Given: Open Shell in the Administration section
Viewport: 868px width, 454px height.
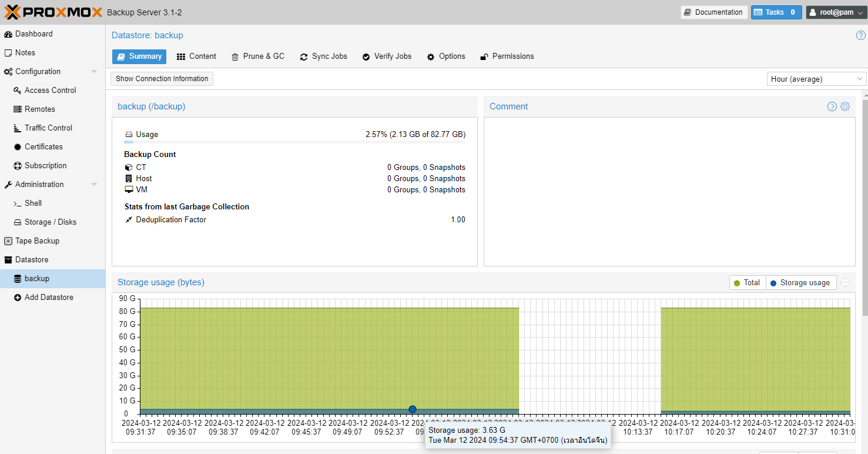Looking at the screenshot, I should (33, 203).
